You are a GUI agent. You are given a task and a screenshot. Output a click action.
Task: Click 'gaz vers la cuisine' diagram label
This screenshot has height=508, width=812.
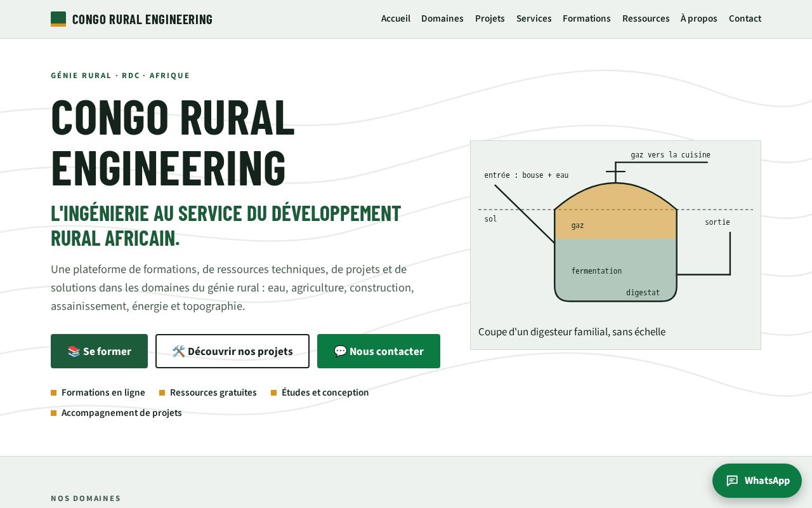click(x=671, y=155)
